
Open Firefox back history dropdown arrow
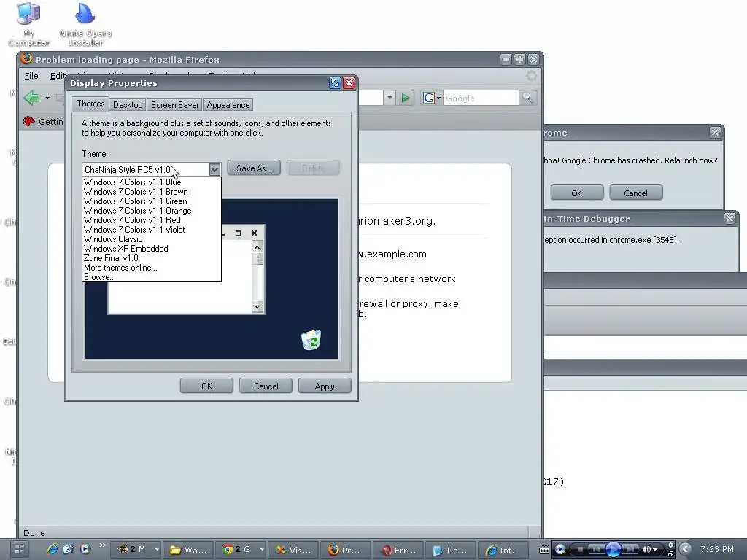pos(47,98)
